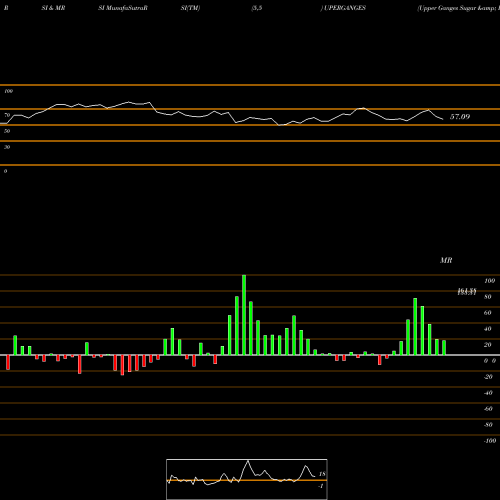Click the -1 value in mini chart
Screen dimensions: 500x500
click(321, 486)
